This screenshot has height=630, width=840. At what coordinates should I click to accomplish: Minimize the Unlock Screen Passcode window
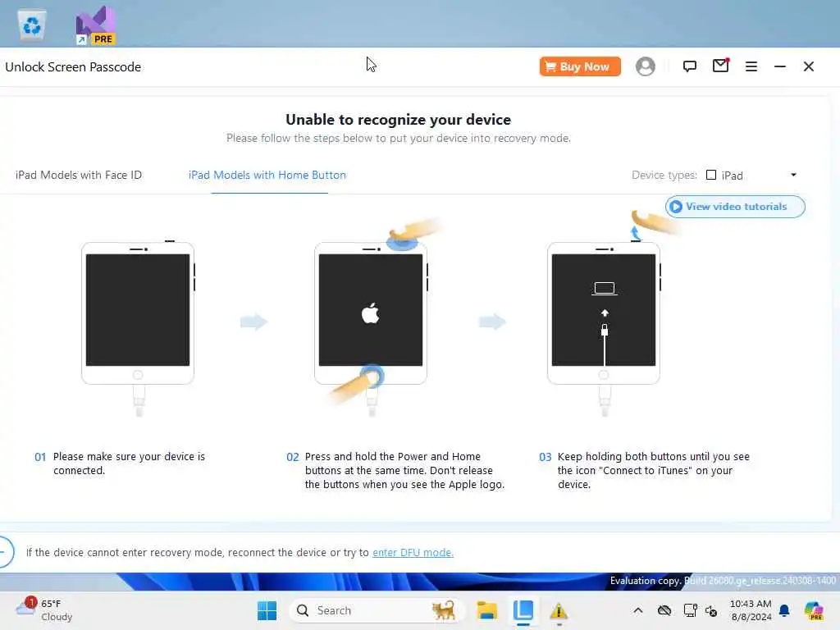pos(780,66)
